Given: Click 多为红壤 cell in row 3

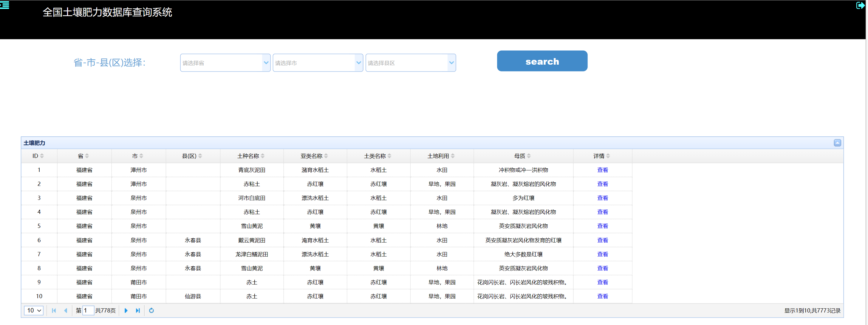Looking at the screenshot, I should (x=523, y=198).
